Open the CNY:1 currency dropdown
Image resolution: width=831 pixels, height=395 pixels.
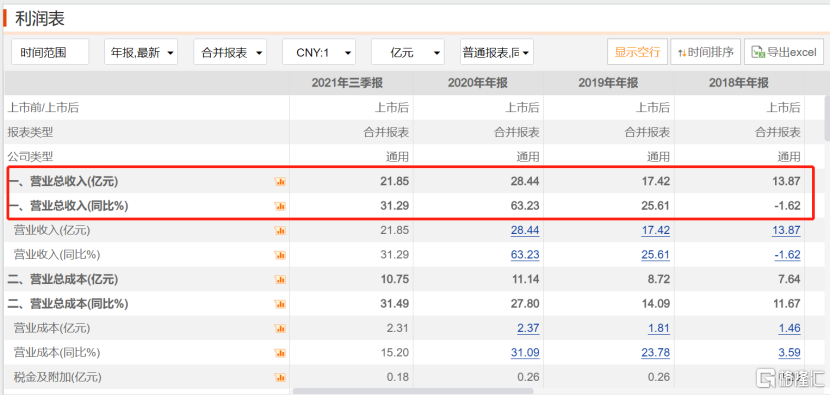319,52
